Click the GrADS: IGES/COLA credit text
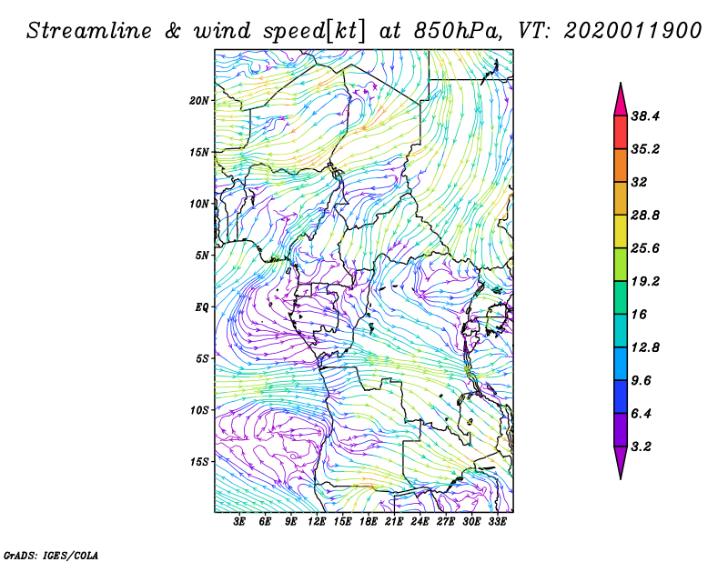728x562 pixels. (51, 554)
